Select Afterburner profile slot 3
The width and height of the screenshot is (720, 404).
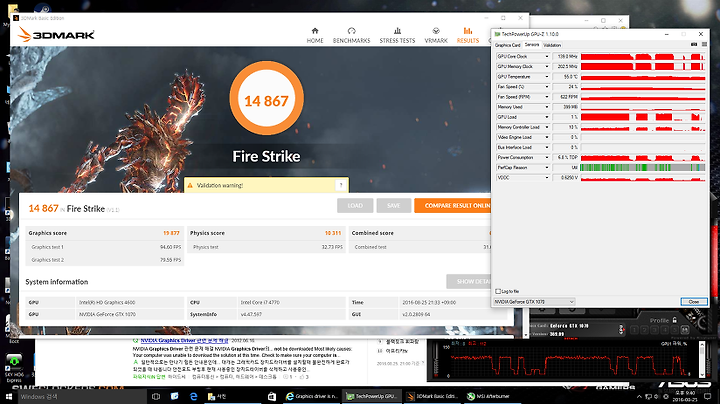point(654,330)
